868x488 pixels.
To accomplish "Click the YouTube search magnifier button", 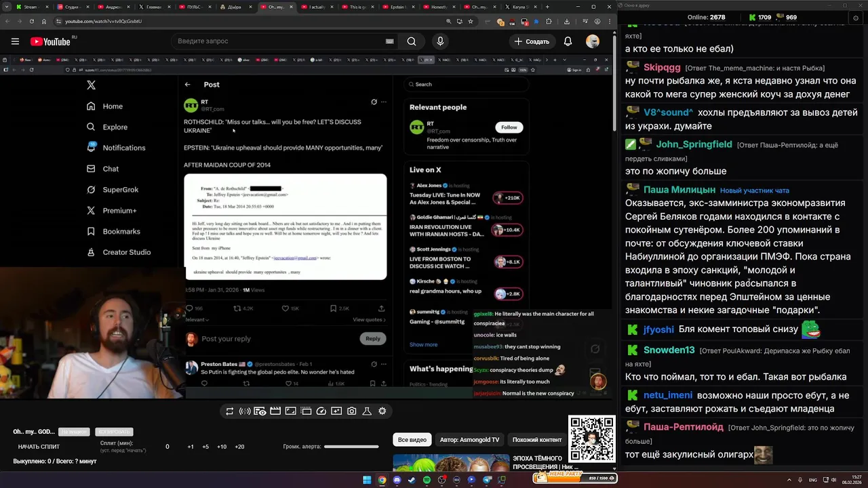I will (x=412, y=41).
